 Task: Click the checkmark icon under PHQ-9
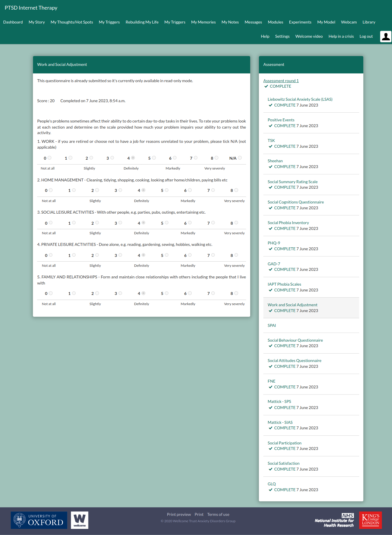271,249
